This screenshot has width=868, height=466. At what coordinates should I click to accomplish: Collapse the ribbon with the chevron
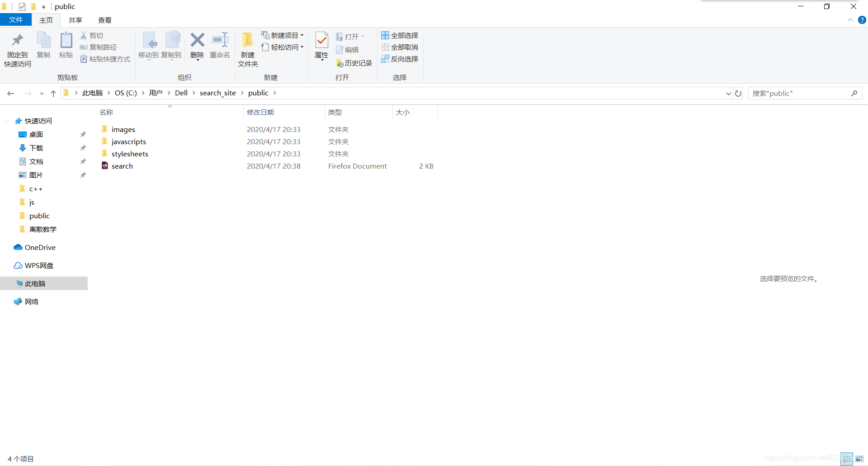[850, 20]
